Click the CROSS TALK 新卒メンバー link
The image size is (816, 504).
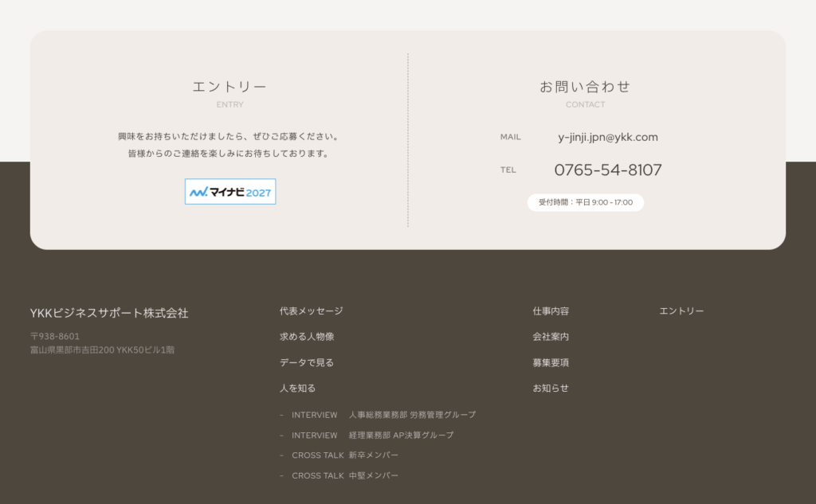(x=345, y=455)
